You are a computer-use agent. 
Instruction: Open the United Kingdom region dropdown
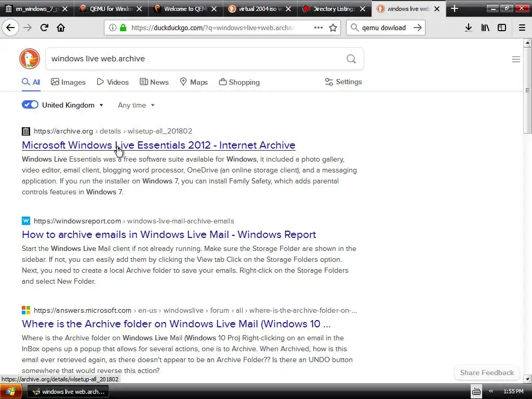point(73,105)
